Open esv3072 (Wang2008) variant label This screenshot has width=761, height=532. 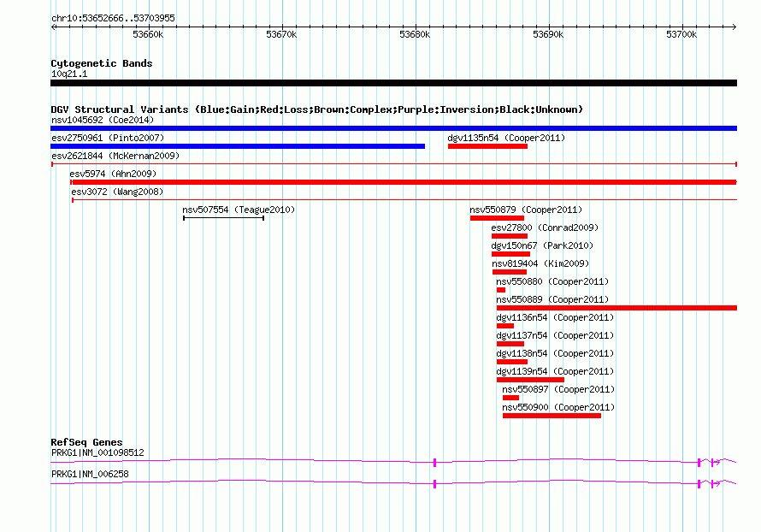click(x=117, y=192)
